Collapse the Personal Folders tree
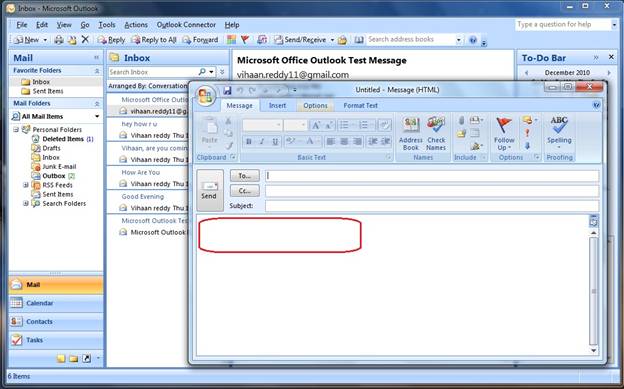624x389 pixels. click(x=16, y=129)
